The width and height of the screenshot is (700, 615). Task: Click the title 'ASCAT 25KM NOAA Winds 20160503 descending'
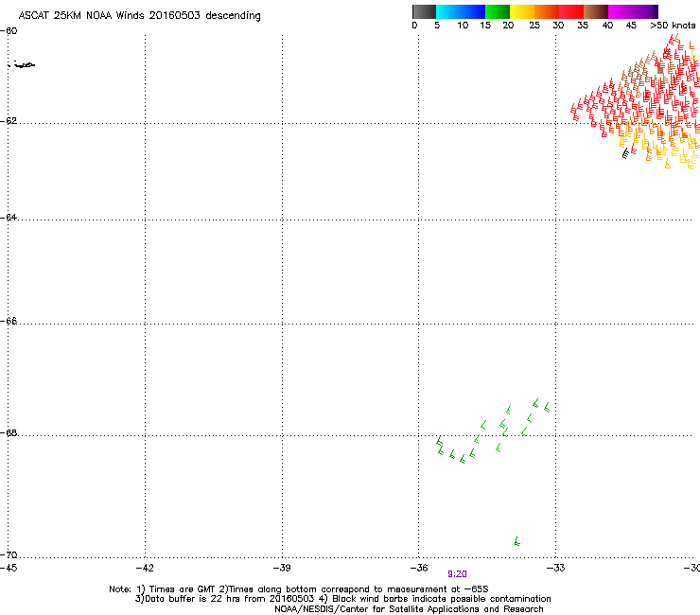tap(139, 16)
